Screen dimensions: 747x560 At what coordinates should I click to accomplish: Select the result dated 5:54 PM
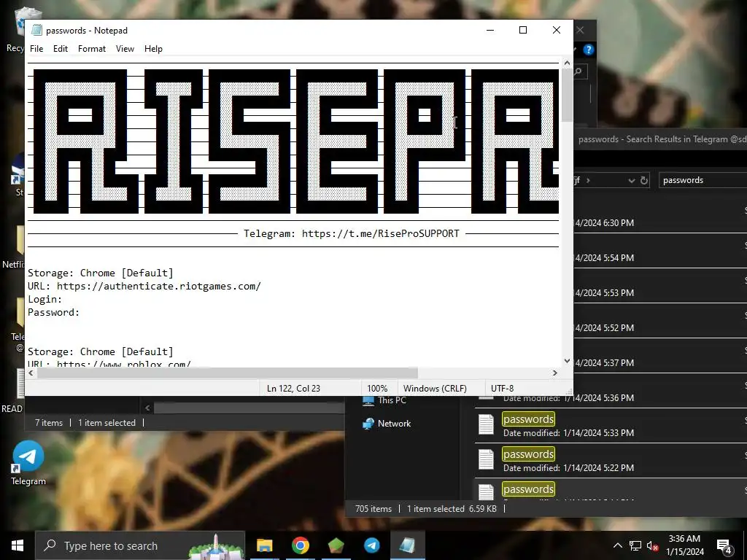(x=659, y=251)
